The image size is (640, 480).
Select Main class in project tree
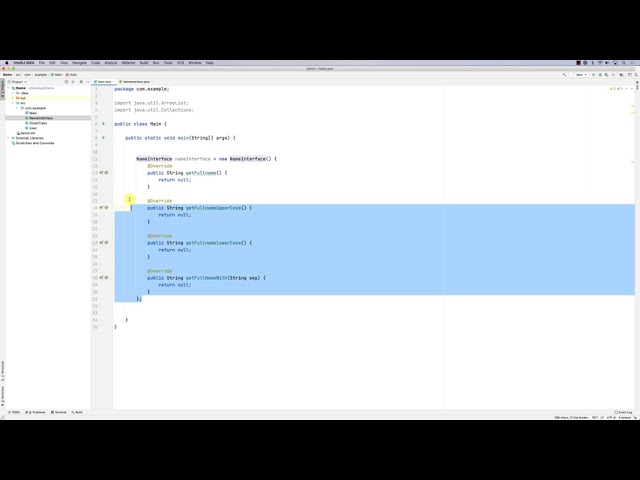[x=31, y=113]
